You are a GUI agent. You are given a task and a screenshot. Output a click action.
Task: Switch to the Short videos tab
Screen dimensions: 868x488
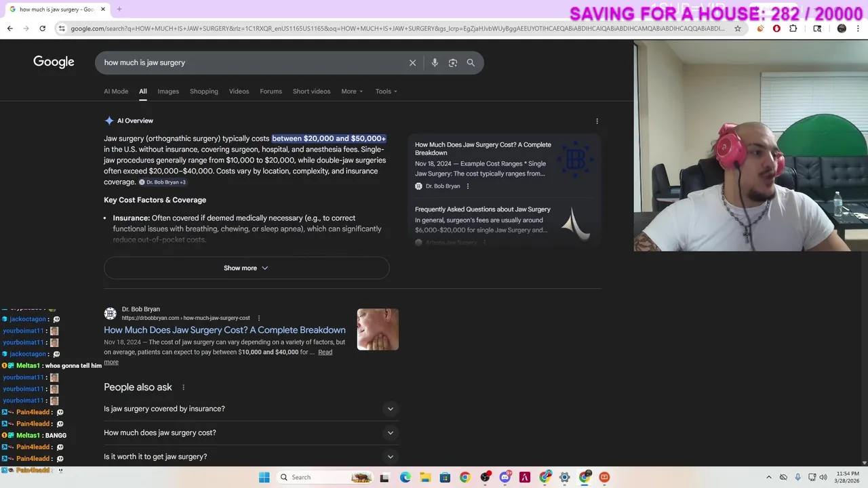(311, 91)
